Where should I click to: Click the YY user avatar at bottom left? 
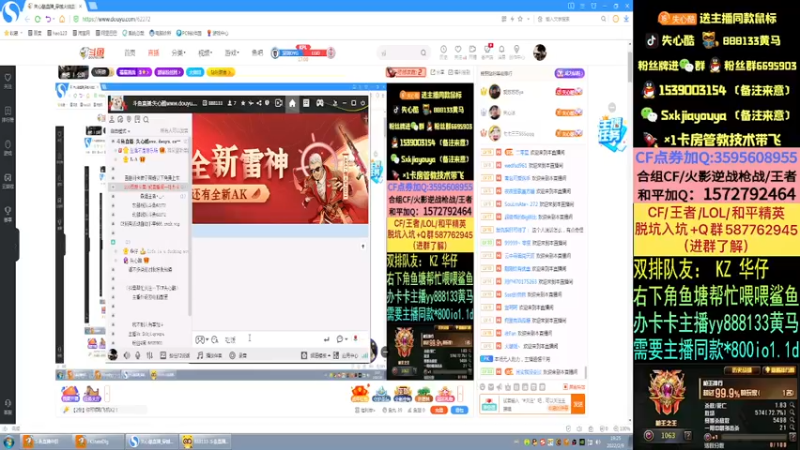[x=113, y=355]
